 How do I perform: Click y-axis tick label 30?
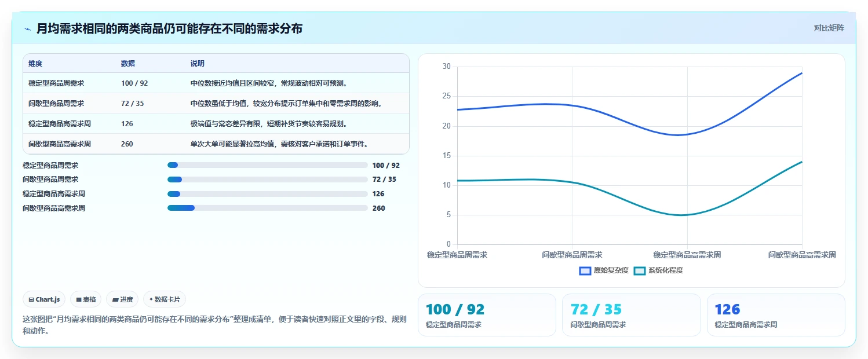pyautogui.click(x=446, y=67)
